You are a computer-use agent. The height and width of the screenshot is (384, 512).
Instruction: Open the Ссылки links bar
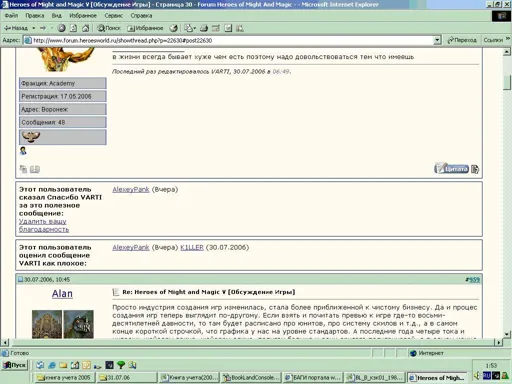[x=493, y=40]
